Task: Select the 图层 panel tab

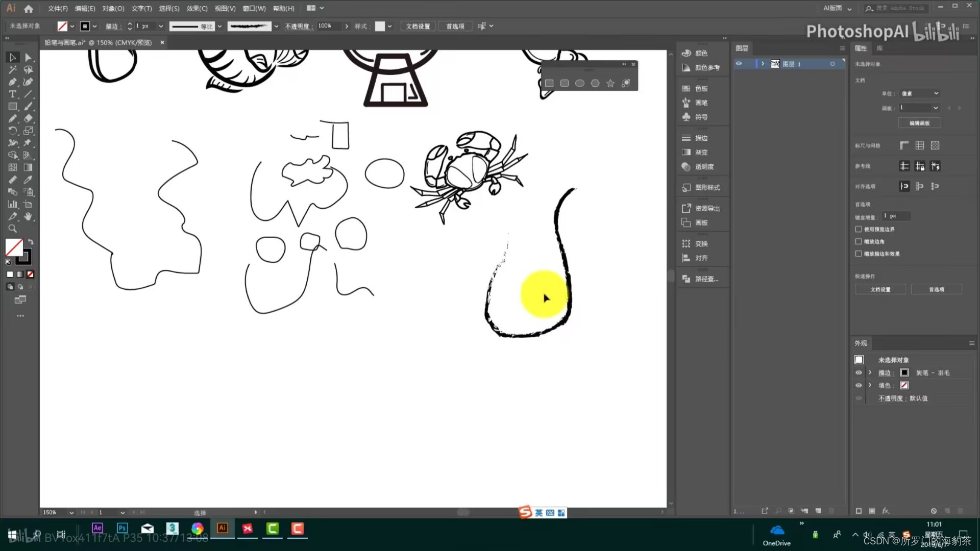Action: tap(742, 48)
